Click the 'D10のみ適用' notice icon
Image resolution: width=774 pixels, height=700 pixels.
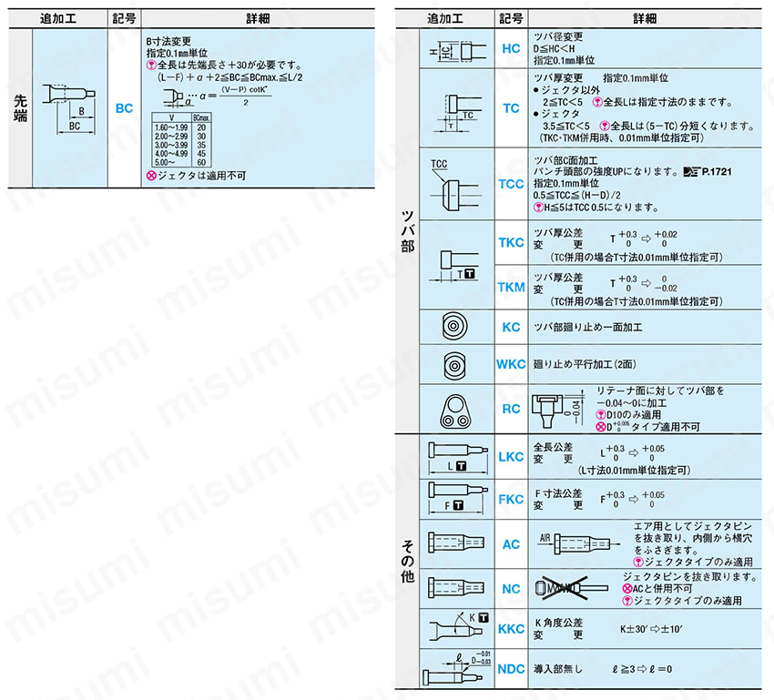601,415
